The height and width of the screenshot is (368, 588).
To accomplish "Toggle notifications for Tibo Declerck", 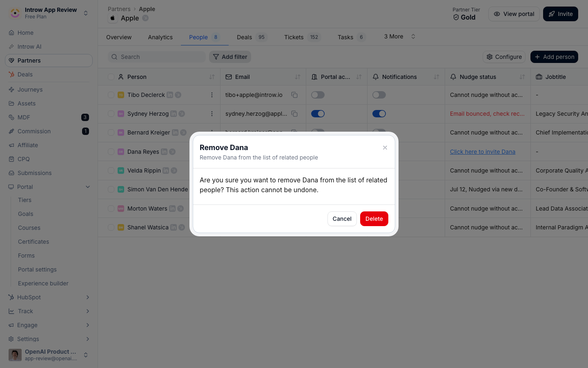I will click(379, 95).
